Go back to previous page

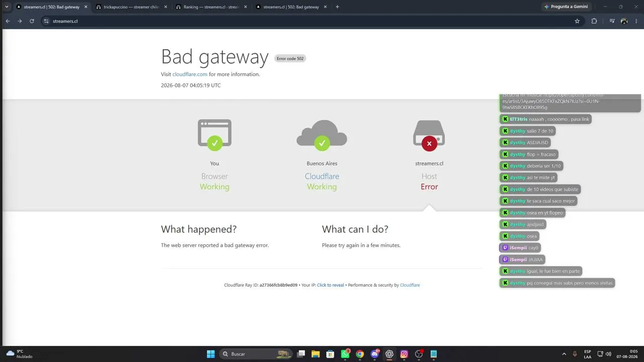pyautogui.click(x=8, y=21)
